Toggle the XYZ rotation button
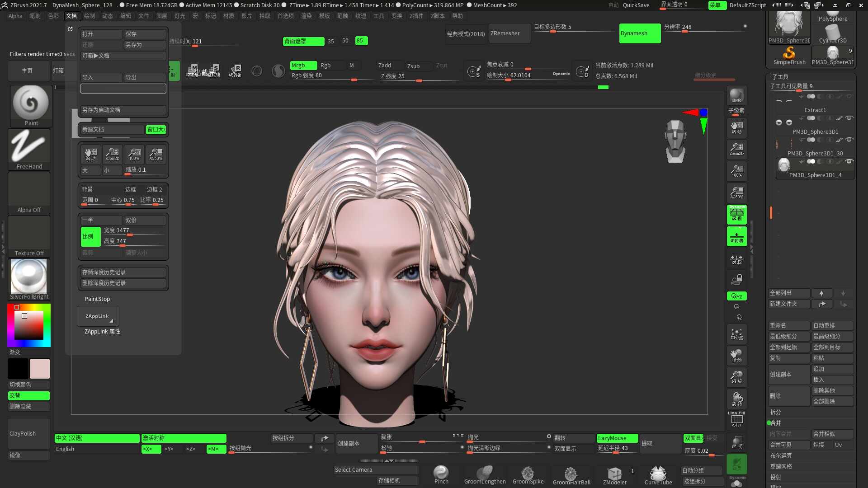The width and height of the screenshot is (868, 488). [x=736, y=296]
